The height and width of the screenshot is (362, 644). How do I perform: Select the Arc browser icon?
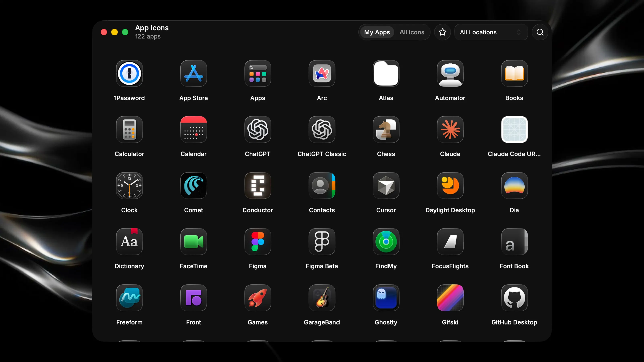point(322,73)
